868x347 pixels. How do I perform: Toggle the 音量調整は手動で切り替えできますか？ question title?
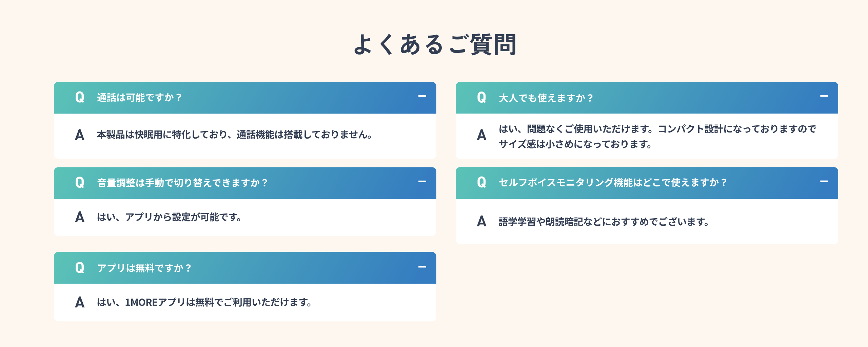click(183, 183)
